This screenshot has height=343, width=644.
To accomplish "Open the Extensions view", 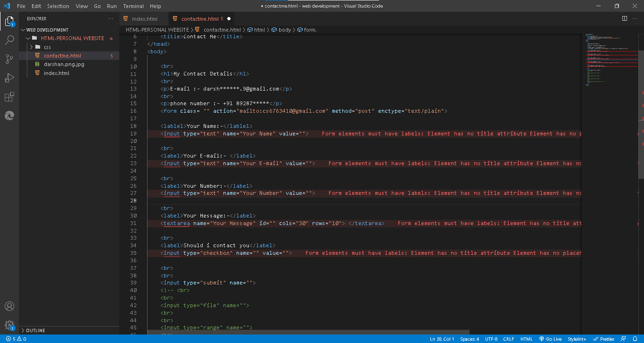I will 9,97.
